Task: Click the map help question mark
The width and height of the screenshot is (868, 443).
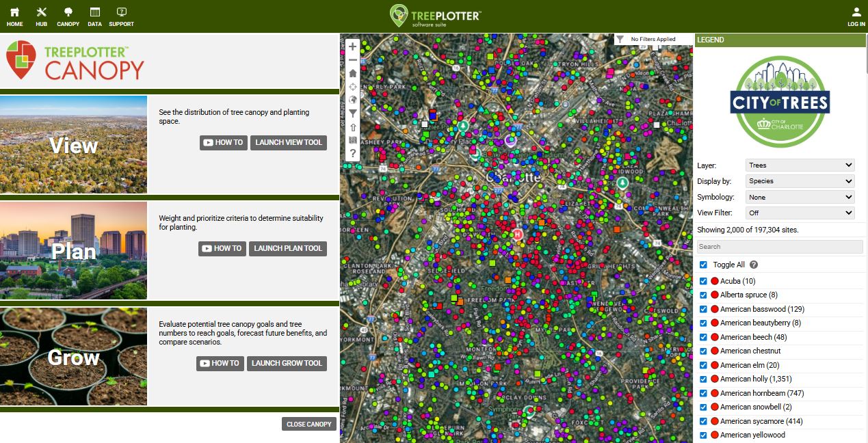Action: [352, 153]
